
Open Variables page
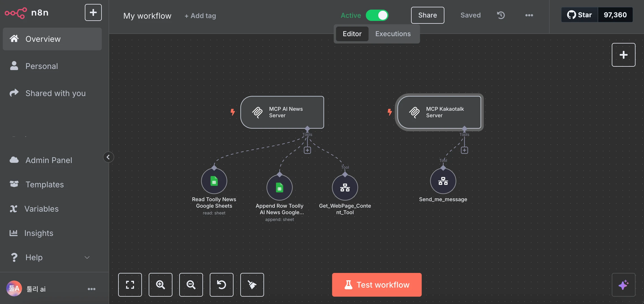52,209
